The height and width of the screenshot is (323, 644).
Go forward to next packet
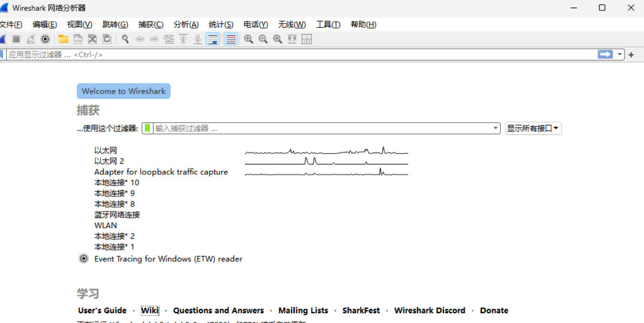pos(154,39)
